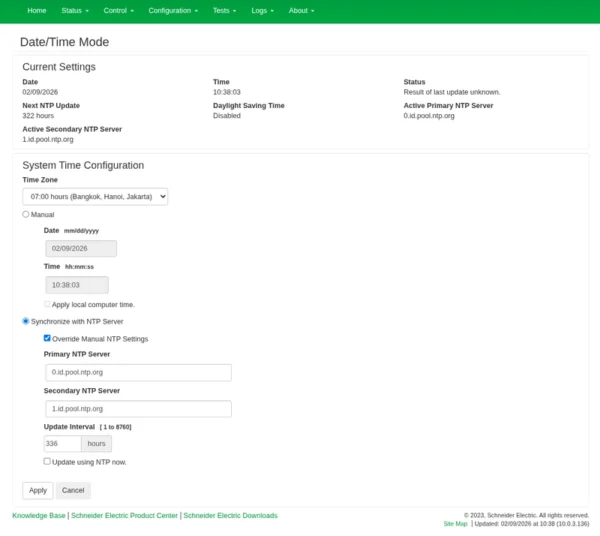Image resolution: width=600 pixels, height=536 pixels.
Task: Click the Primary NTP Server field
Action: coord(138,372)
